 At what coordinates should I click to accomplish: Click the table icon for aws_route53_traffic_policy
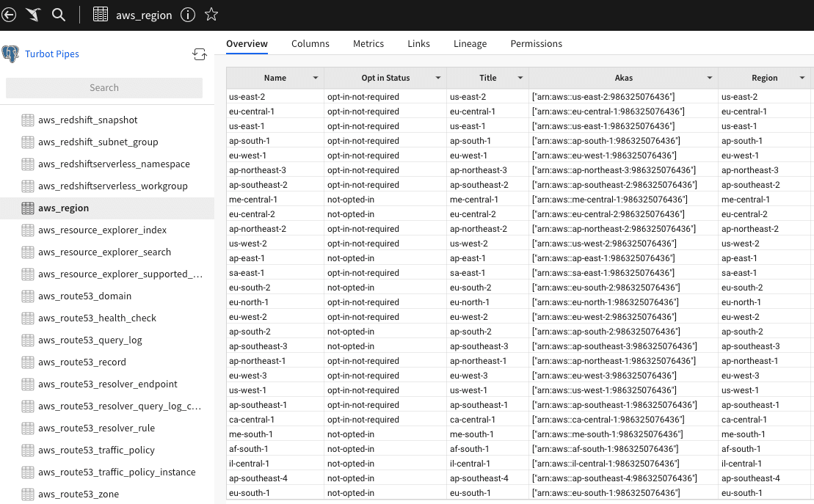click(27, 450)
